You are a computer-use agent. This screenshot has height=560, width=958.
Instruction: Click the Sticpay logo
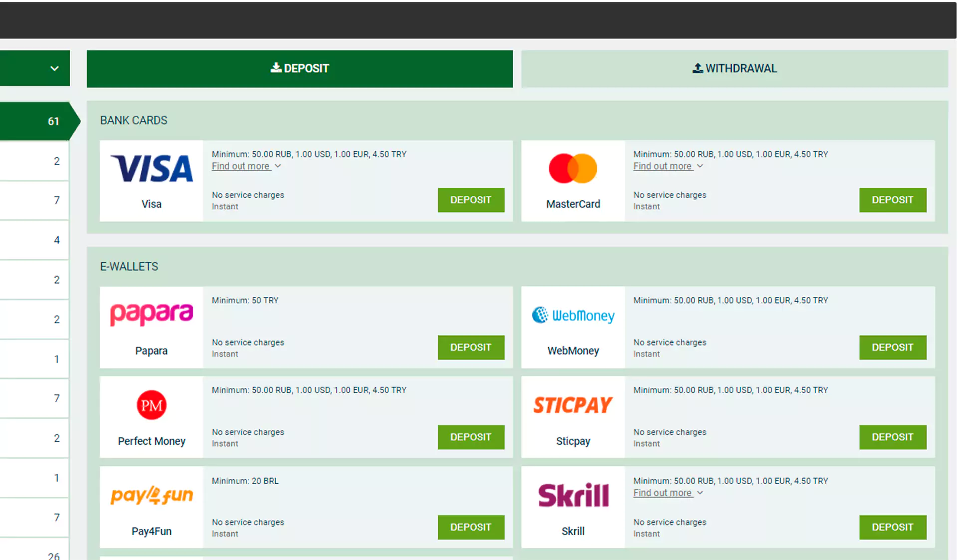point(573,405)
